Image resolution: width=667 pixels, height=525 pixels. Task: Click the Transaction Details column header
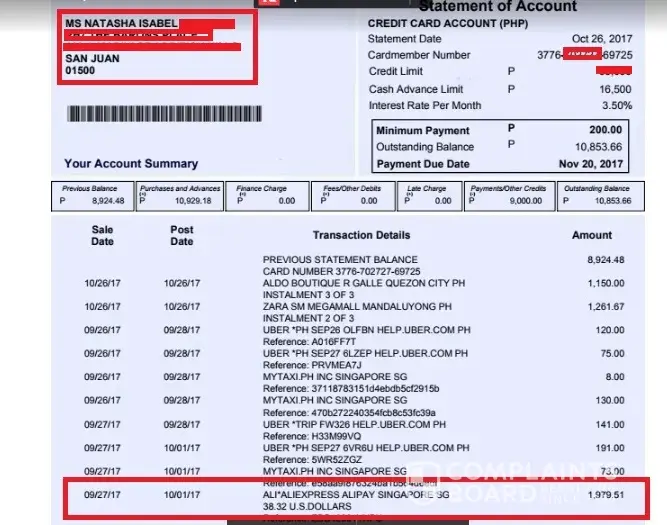(x=362, y=235)
